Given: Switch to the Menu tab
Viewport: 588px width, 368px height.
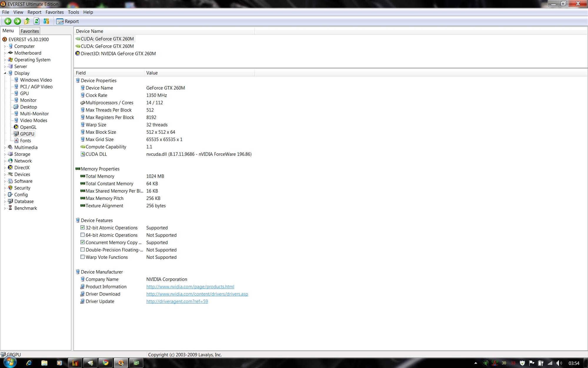Looking at the screenshot, I should click(8, 31).
